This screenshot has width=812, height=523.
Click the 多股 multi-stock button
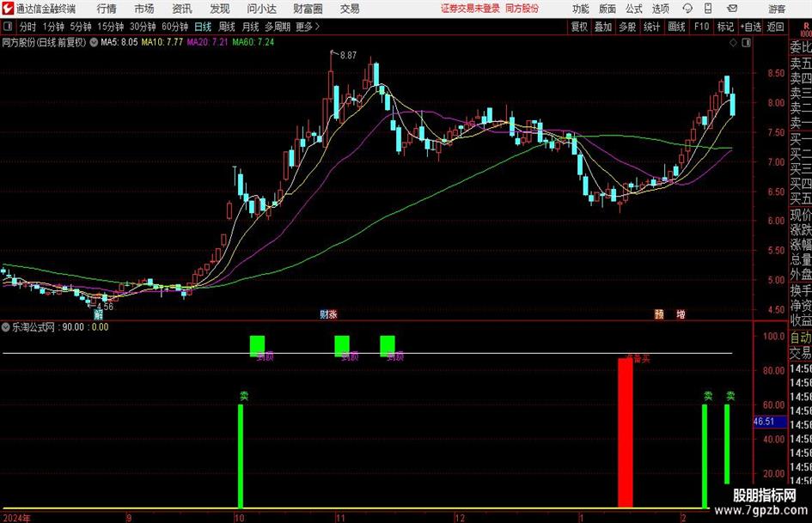coord(627,27)
